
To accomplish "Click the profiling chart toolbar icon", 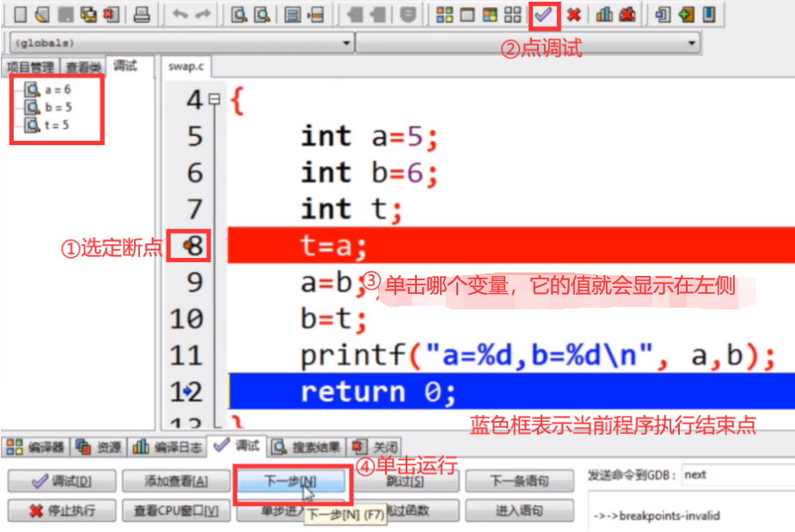I will coord(603,13).
